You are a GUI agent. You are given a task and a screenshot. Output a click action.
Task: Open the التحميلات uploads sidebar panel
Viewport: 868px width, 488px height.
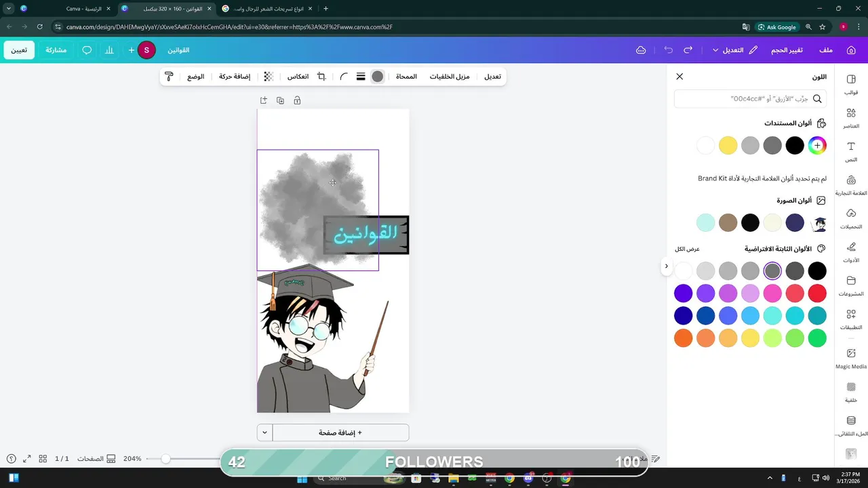(x=851, y=219)
